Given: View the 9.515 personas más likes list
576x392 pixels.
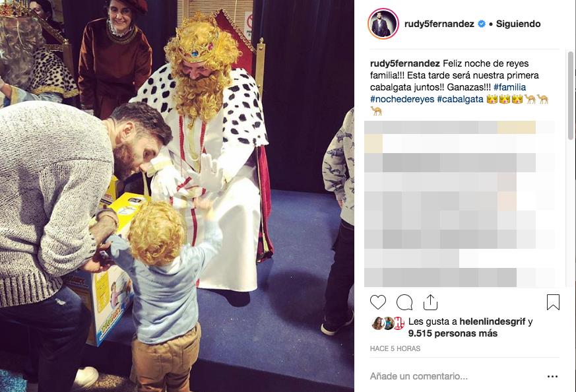Looking at the screenshot, I should click(x=453, y=333).
